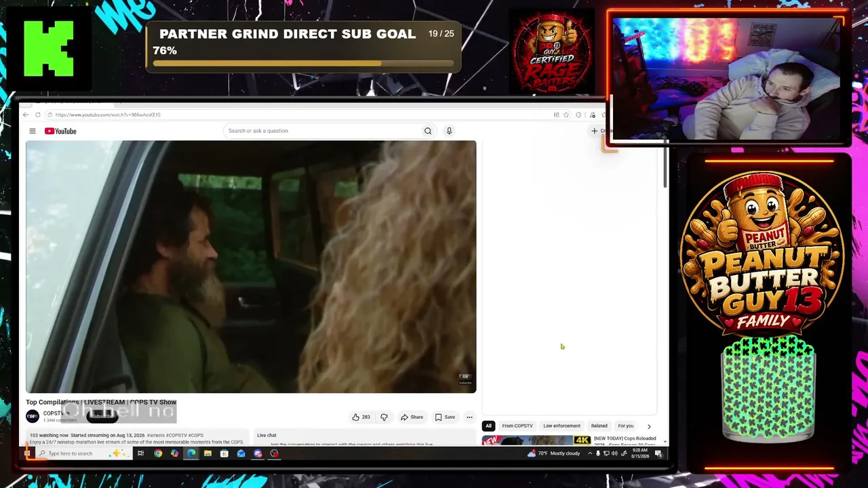Go to the YouTube home logo
This screenshot has width=868, height=488.
[x=60, y=131]
